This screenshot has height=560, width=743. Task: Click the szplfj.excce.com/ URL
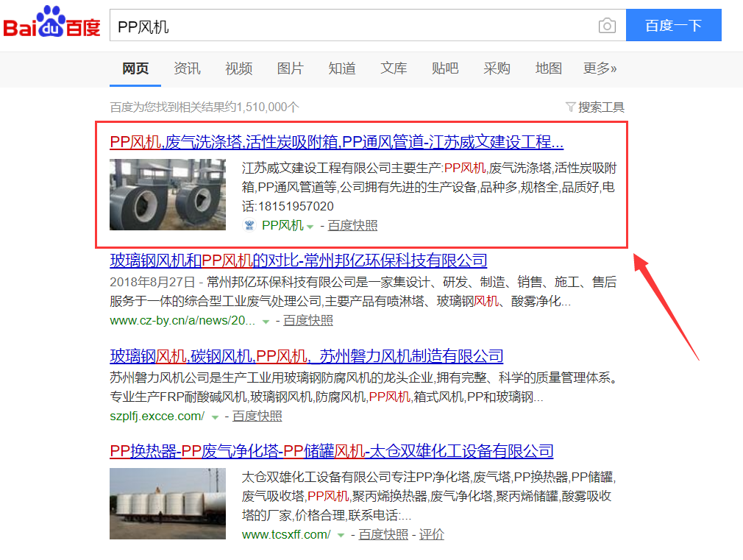pos(157,417)
